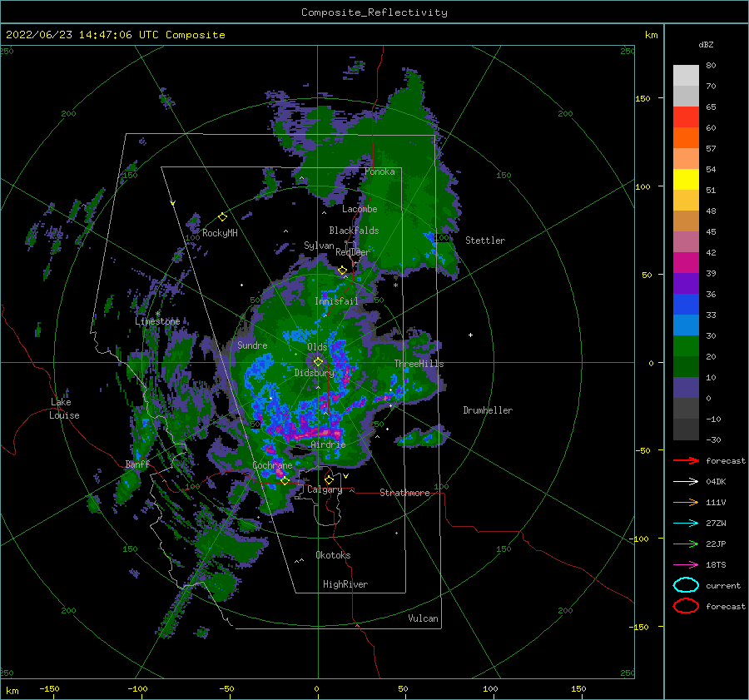Click the Olds city label

pyautogui.click(x=317, y=347)
